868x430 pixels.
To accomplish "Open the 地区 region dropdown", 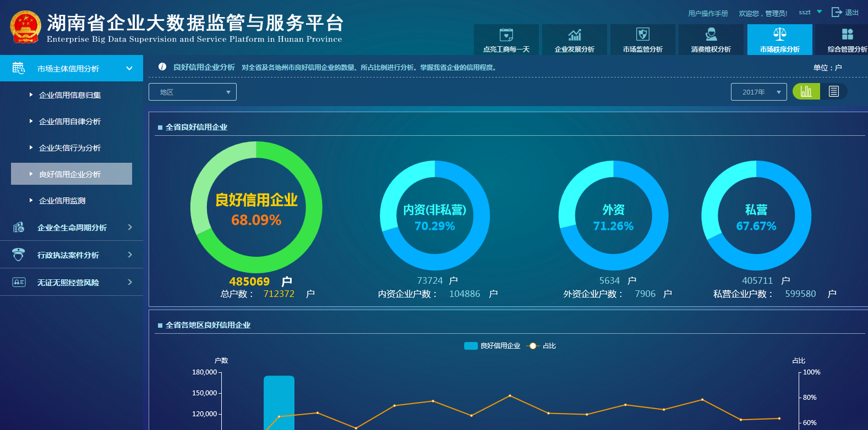I will [193, 92].
